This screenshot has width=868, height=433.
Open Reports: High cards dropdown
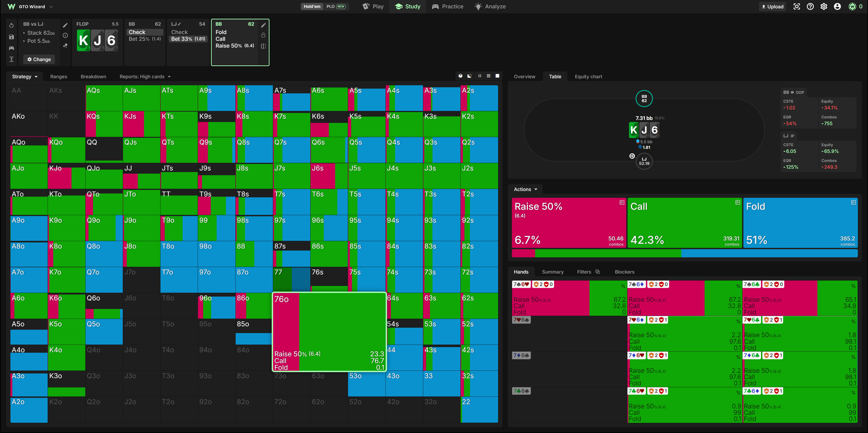[x=145, y=76]
